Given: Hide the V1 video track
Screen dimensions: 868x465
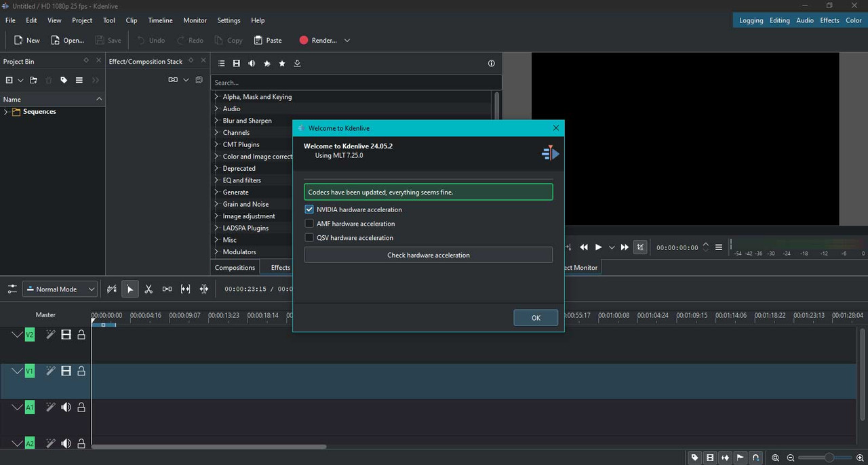Looking at the screenshot, I should (66, 371).
